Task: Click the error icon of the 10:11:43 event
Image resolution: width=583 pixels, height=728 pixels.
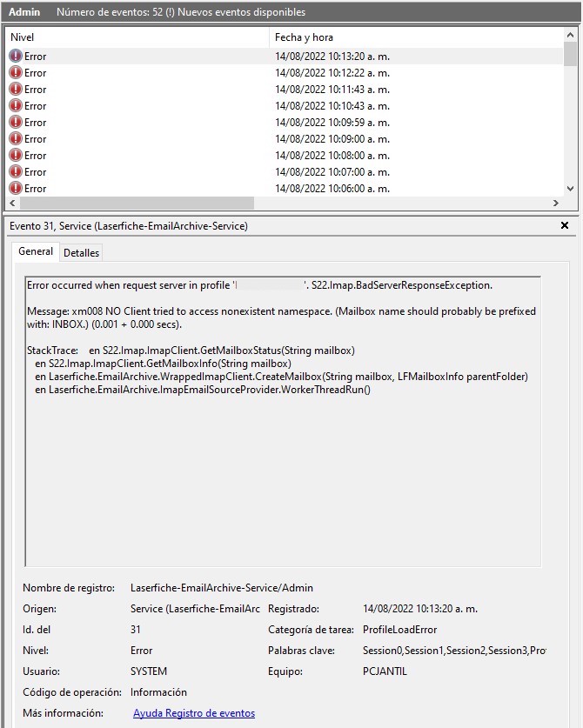Action: [x=16, y=89]
